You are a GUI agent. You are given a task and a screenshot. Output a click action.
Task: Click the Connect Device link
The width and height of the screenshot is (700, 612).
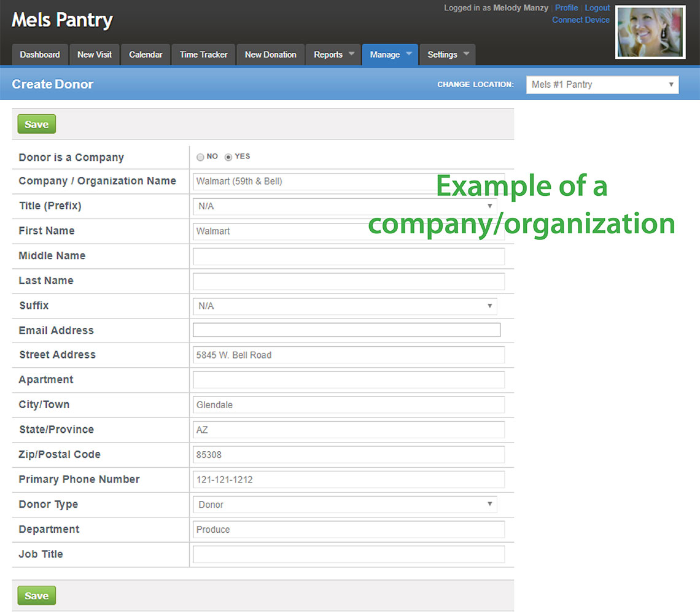click(x=580, y=20)
